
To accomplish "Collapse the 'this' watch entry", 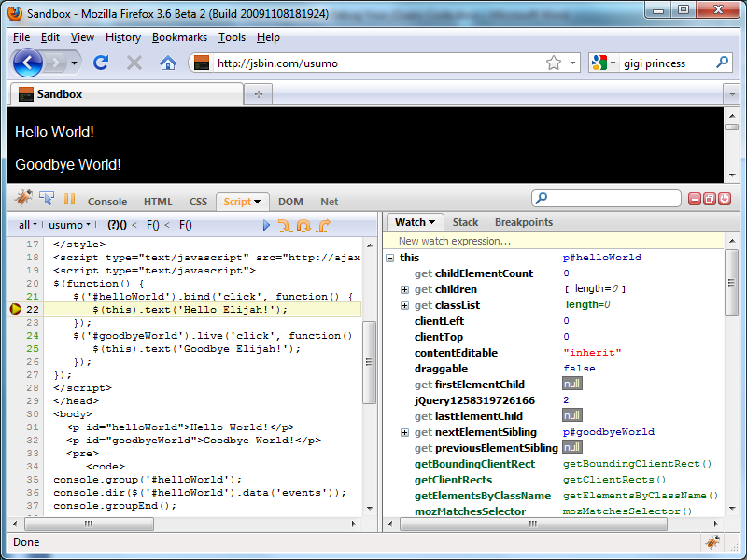I will 390,259.
